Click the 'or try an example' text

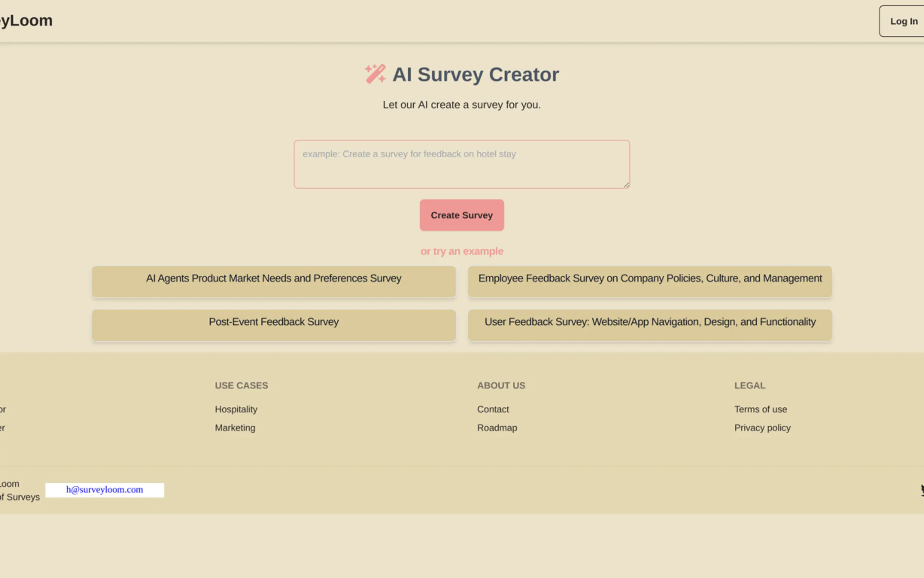pyautogui.click(x=461, y=251)
